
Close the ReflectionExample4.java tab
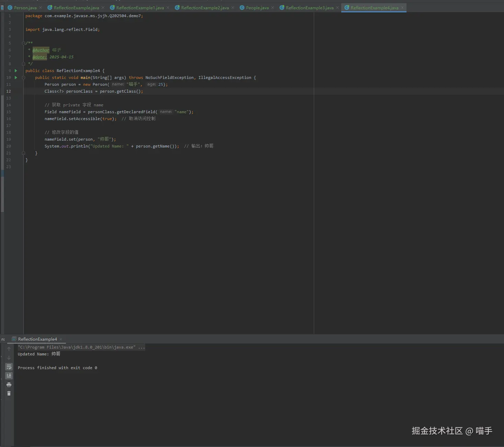coord(402,8)
